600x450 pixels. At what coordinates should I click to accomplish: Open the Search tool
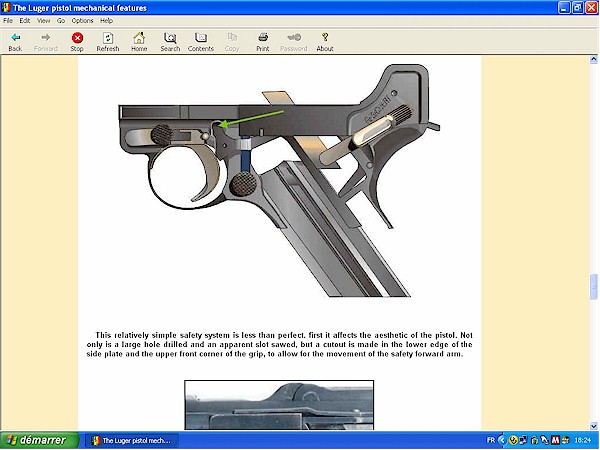(170, 42)
